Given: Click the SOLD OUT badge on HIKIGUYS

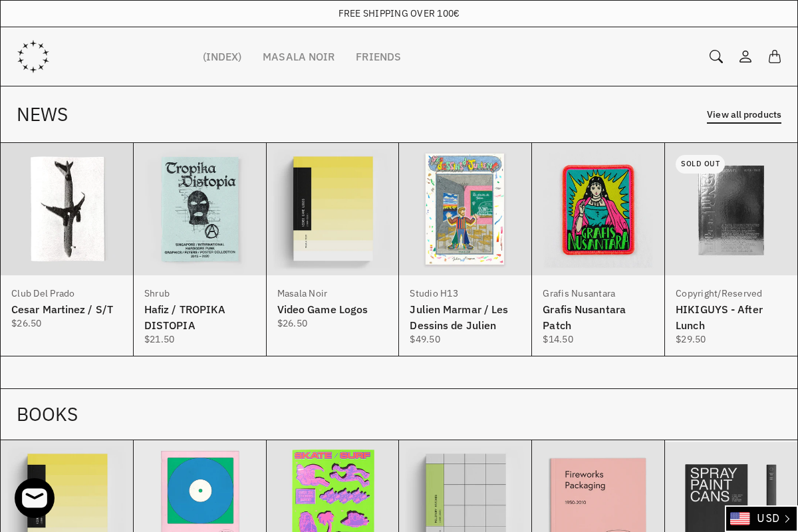Looking at the screenshot, I should tap(700, 164).
